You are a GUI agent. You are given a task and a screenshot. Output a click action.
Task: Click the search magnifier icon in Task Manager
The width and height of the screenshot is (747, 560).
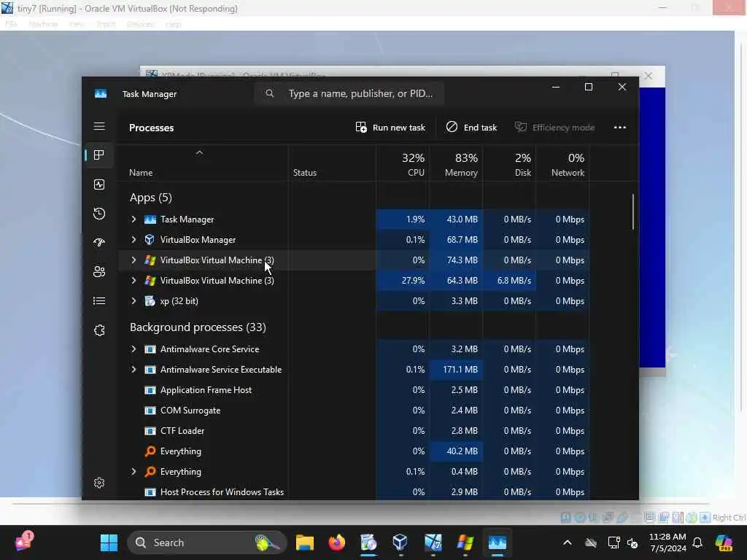270,93
